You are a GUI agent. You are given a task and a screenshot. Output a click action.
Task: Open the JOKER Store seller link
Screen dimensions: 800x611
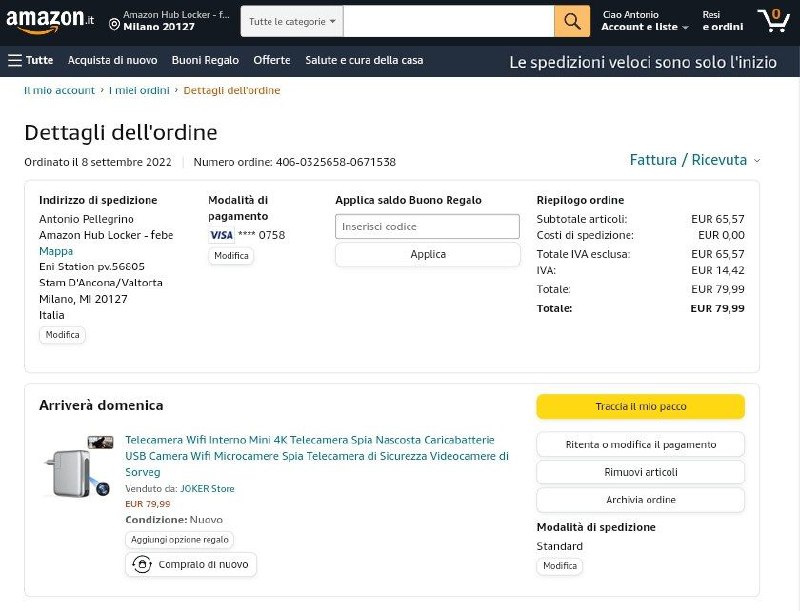(x=207, y=489)
